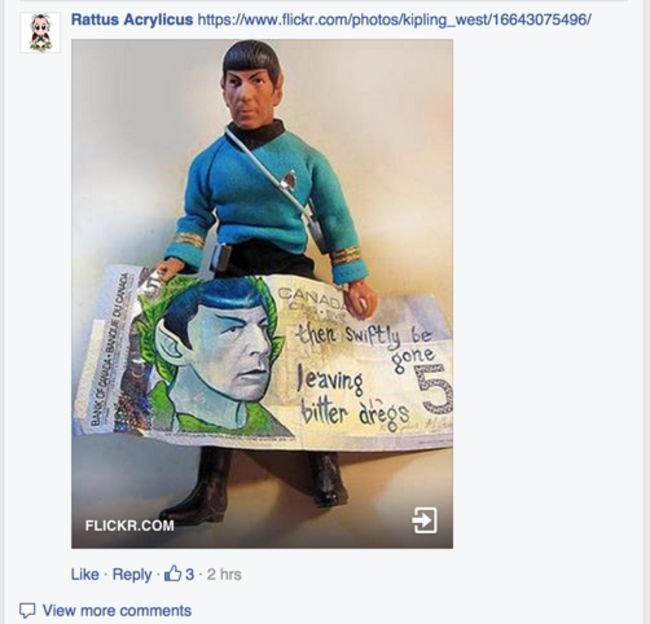Click the thumbs-up likes icon
650x624 pixels.
click(x=173, y=573)
